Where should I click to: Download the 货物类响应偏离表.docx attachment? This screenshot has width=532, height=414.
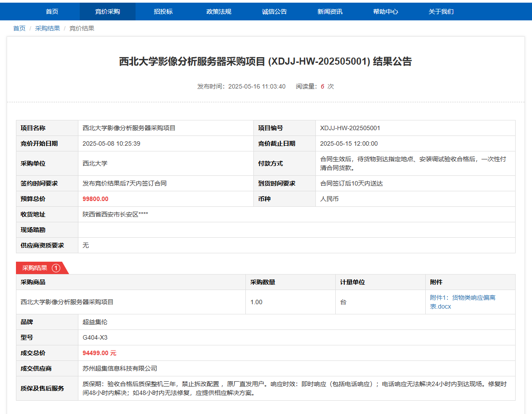[x=462, y=302]
